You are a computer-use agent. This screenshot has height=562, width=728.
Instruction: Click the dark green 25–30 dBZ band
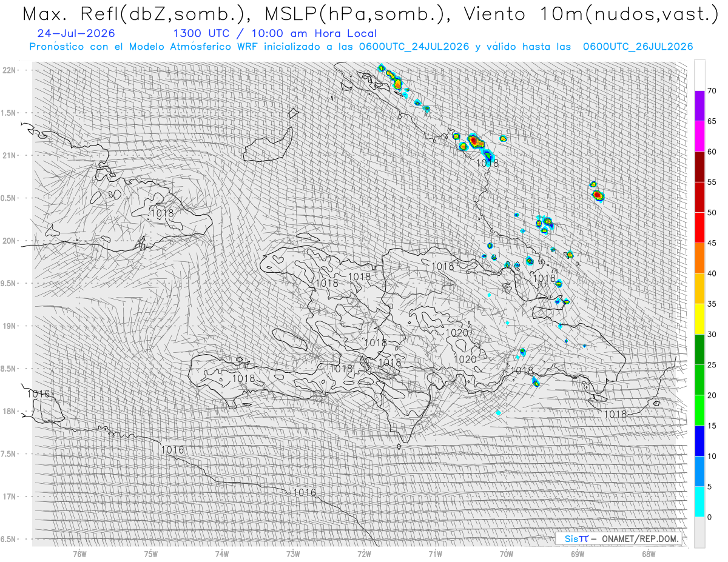pos(699,349)
